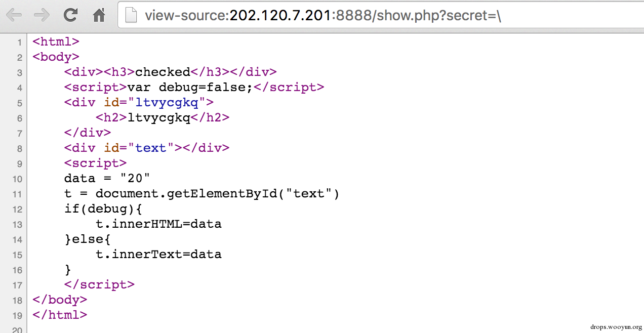Viewport: 644px width, 333px height.
Task: Click line number 19 in the gutter
Action: [18, 315]
